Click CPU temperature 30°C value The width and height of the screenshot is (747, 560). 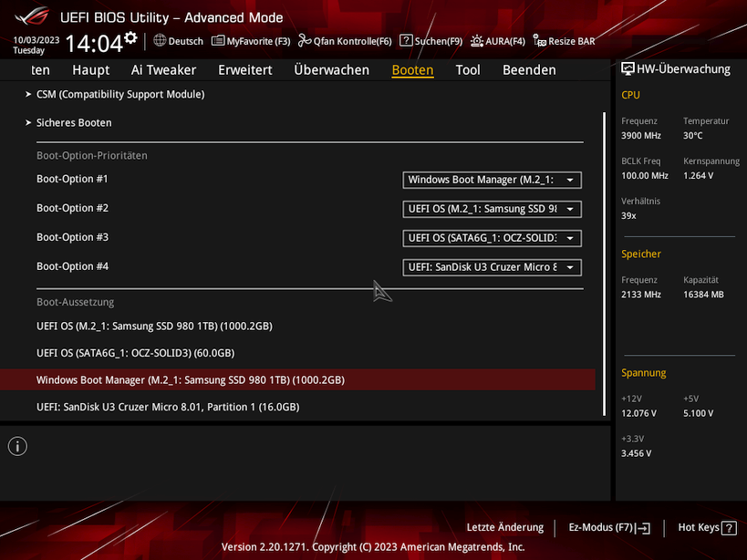[x=692, y=136]
